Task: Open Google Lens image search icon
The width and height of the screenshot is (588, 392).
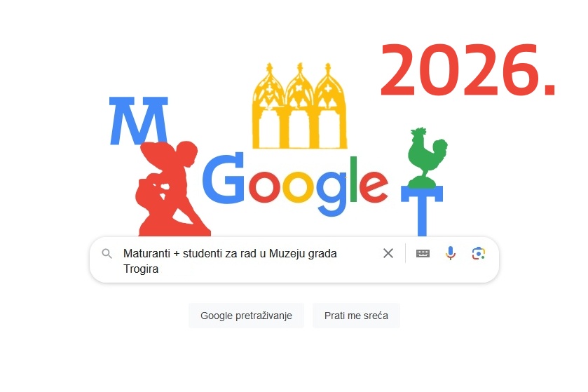Action: click(479, 254)
